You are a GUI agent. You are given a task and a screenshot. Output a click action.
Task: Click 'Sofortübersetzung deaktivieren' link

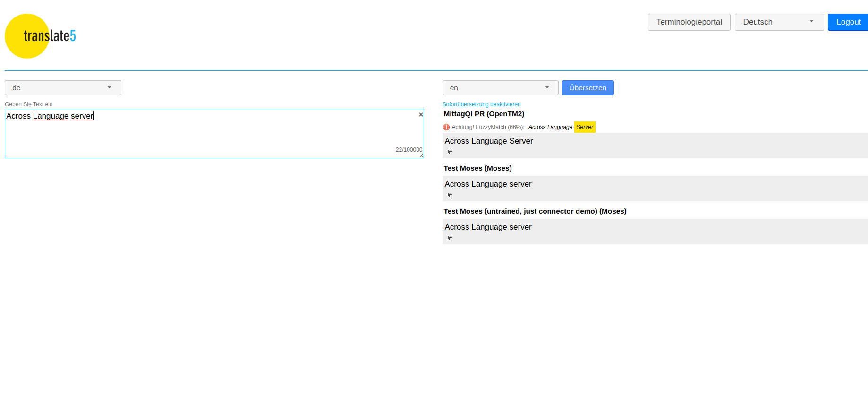coord(481,104)
